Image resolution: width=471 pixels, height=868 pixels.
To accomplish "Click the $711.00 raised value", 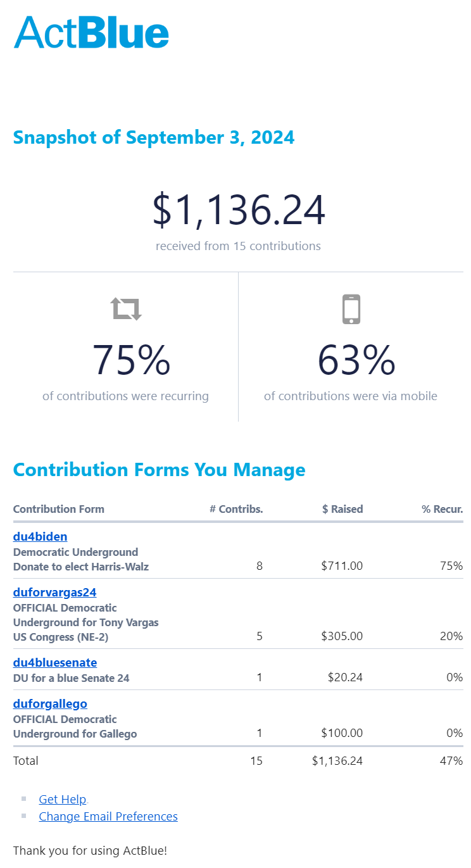I will tap(342, 566).
